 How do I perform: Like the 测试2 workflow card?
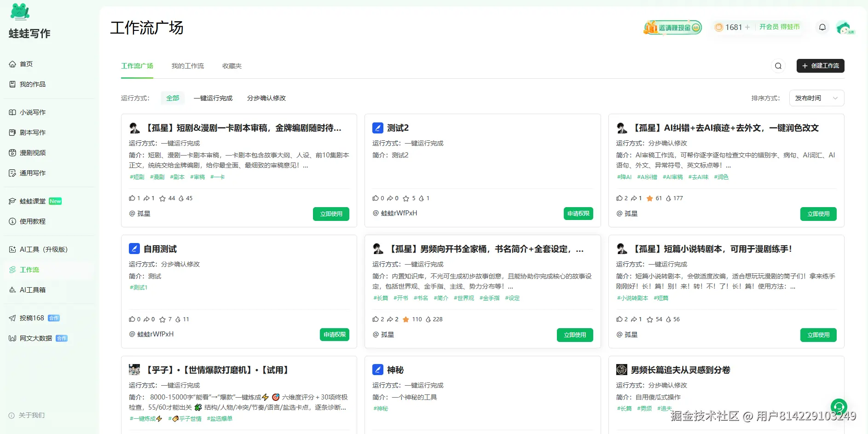[x=376, y=198]
